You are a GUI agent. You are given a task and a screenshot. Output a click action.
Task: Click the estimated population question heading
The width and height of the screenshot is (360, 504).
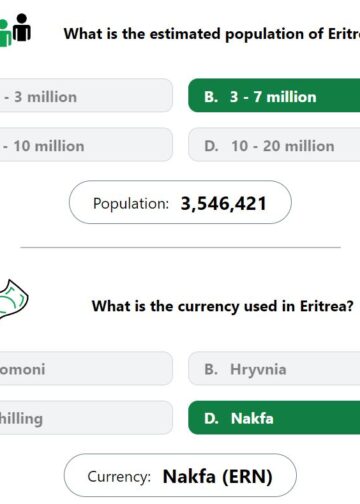point(212,34)
